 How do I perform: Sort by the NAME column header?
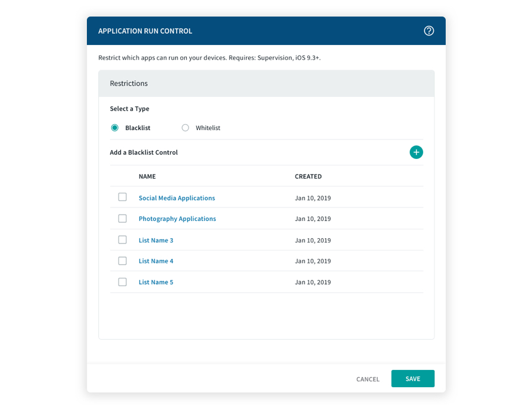tap(147, 176)
